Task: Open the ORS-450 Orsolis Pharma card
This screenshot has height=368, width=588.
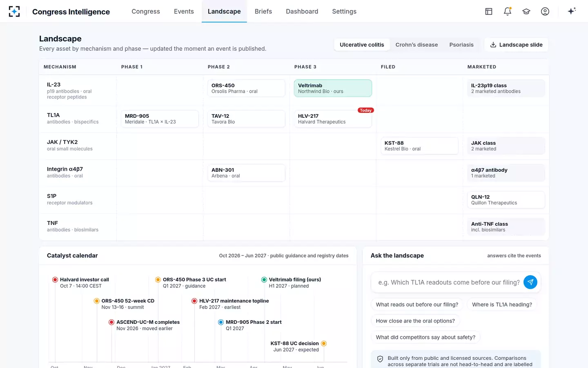Action: click(x=246, y=88)
